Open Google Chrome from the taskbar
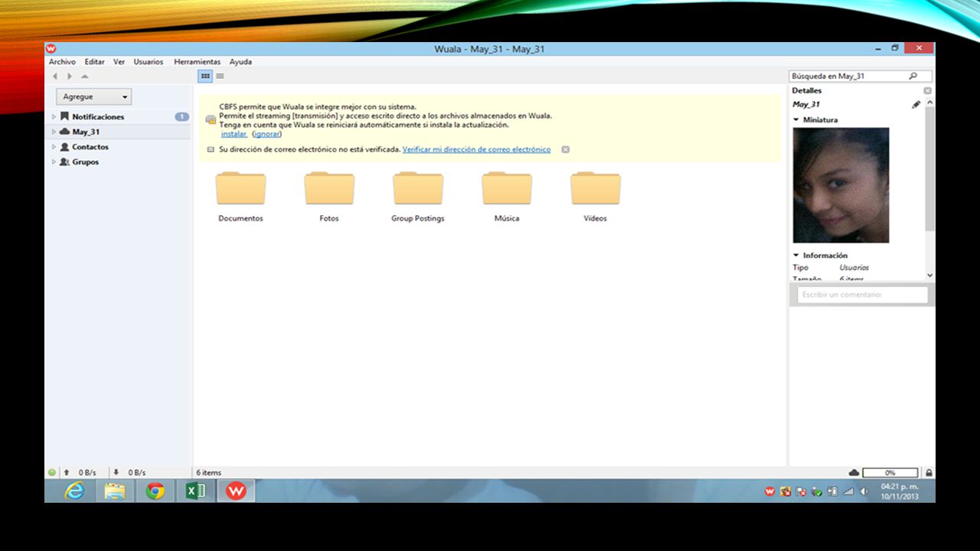 click(155, 491)
